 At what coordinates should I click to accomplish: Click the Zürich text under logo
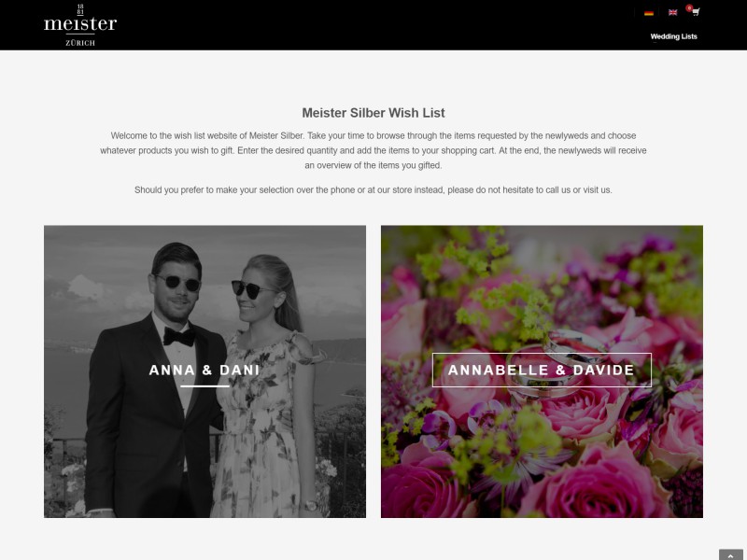point(80,43)
